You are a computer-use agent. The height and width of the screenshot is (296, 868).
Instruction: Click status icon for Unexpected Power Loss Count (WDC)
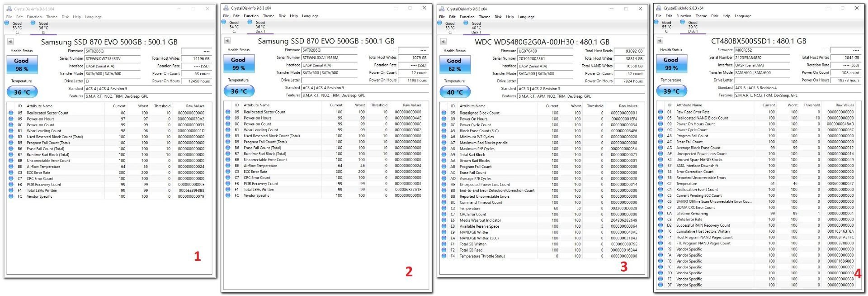(x=444, y=185)
